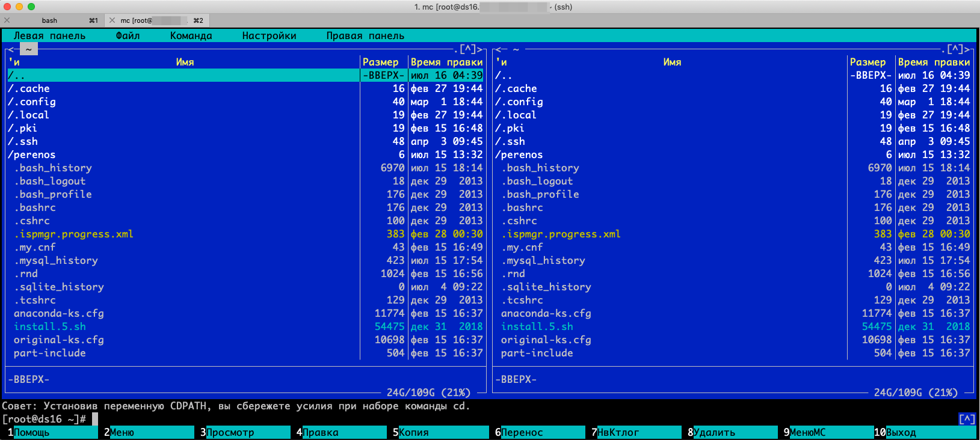980x440 pixels.
Task: Click the 2 Меню function key
Action: click(149, 432)
